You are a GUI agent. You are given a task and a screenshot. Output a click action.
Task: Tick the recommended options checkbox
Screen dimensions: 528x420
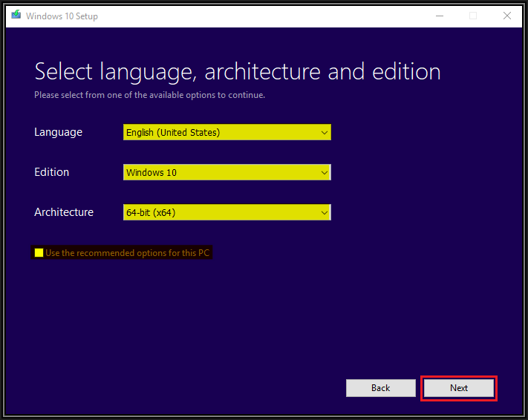[39, 253]
